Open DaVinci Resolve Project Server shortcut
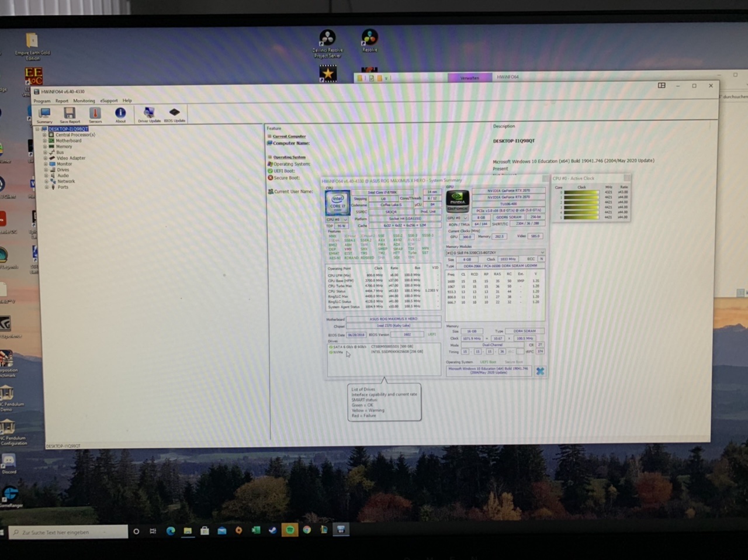The width and height of the screenshot is (748, 560). click(327, 44)
